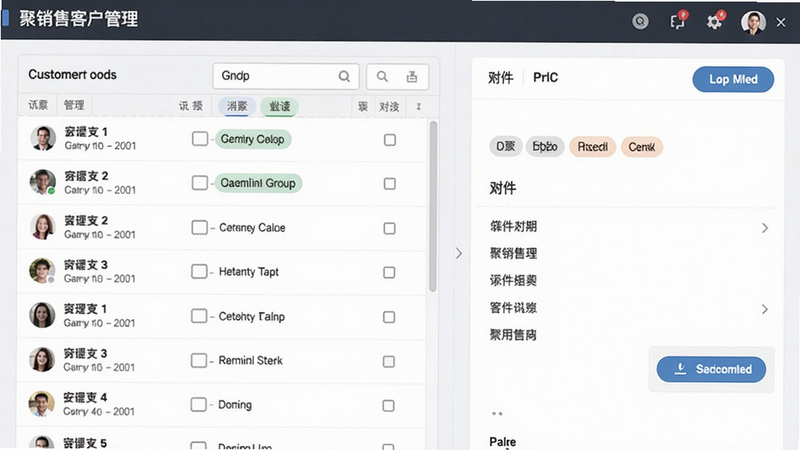Viewport: 800px width, 450px height.
Task: Click the Cetehty Talnp text
Action: [x=252, y=316]
